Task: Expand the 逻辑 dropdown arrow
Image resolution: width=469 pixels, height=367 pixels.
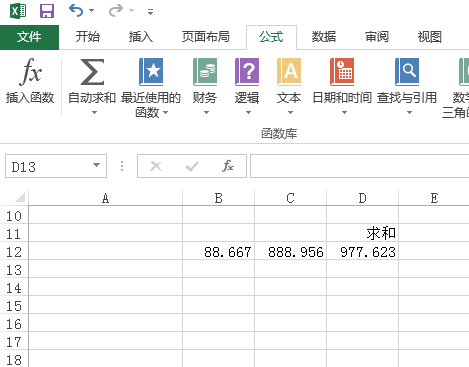Action: pyautogui.click(x=248, y=113)
